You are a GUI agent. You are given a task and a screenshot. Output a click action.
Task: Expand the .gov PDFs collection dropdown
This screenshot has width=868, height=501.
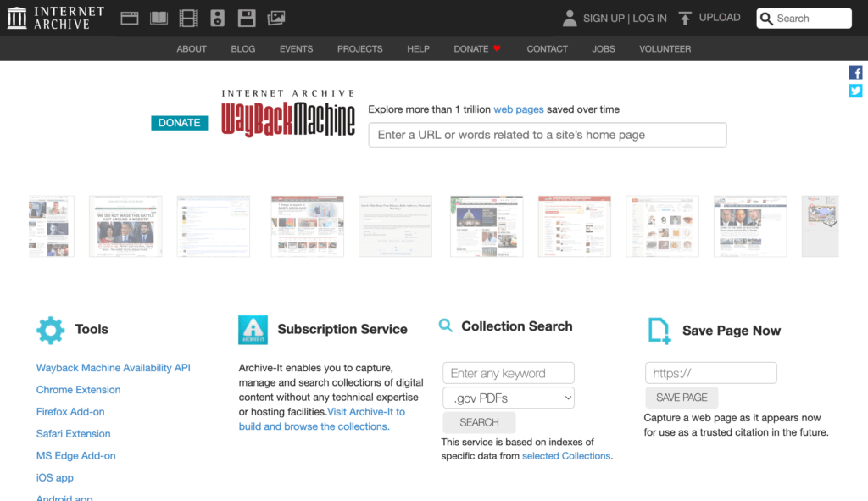(x=509, y=398)
